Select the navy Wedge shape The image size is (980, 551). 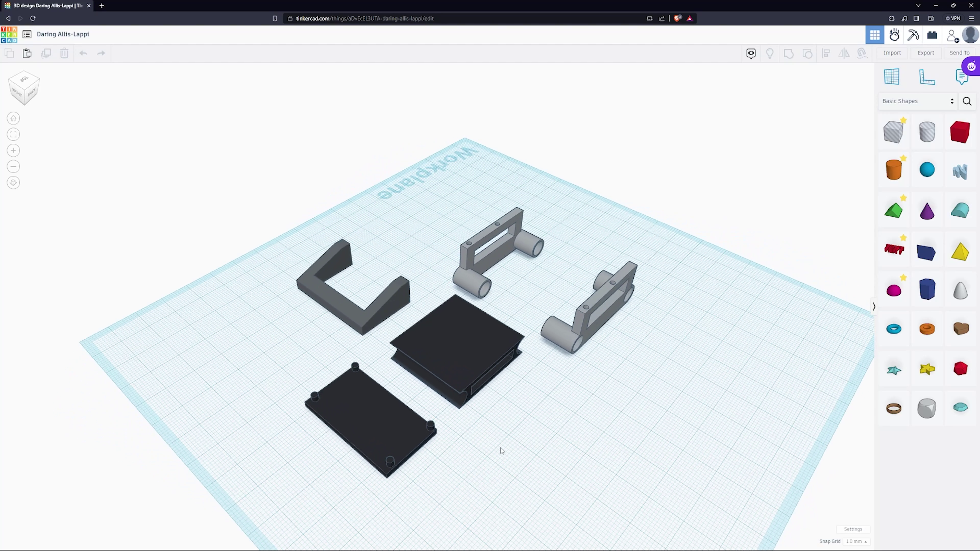tap(926, 253)
